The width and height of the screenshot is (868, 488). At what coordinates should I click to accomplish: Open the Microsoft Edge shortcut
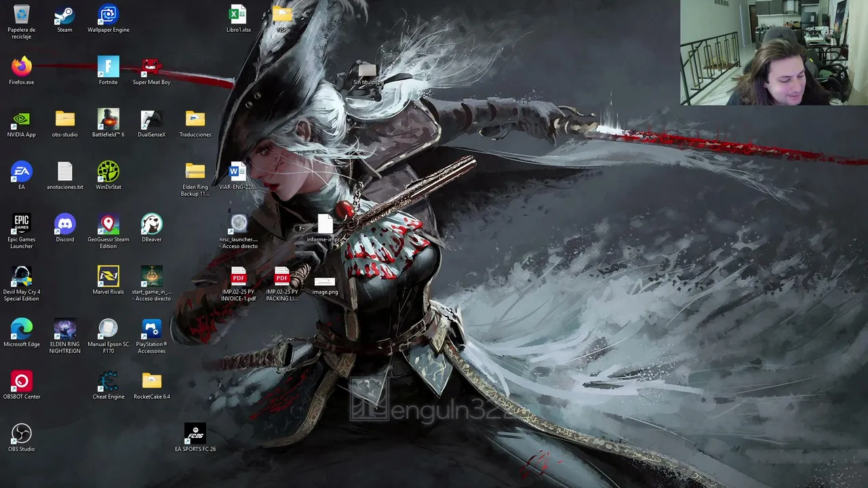(21, 328)
